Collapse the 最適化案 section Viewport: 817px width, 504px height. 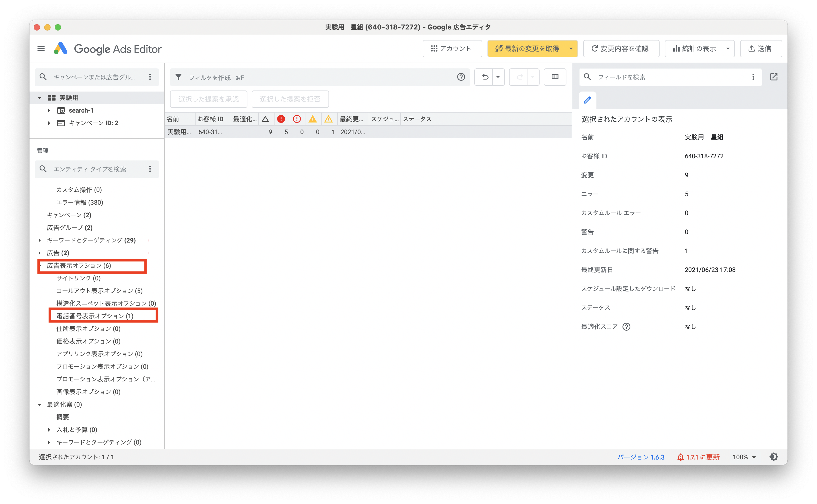point(40,404)
